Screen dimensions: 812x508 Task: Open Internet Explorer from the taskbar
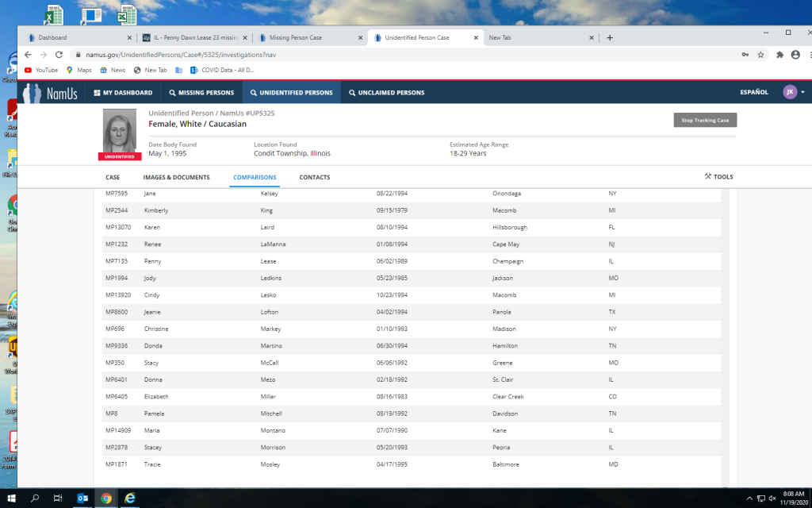[130, 498]
